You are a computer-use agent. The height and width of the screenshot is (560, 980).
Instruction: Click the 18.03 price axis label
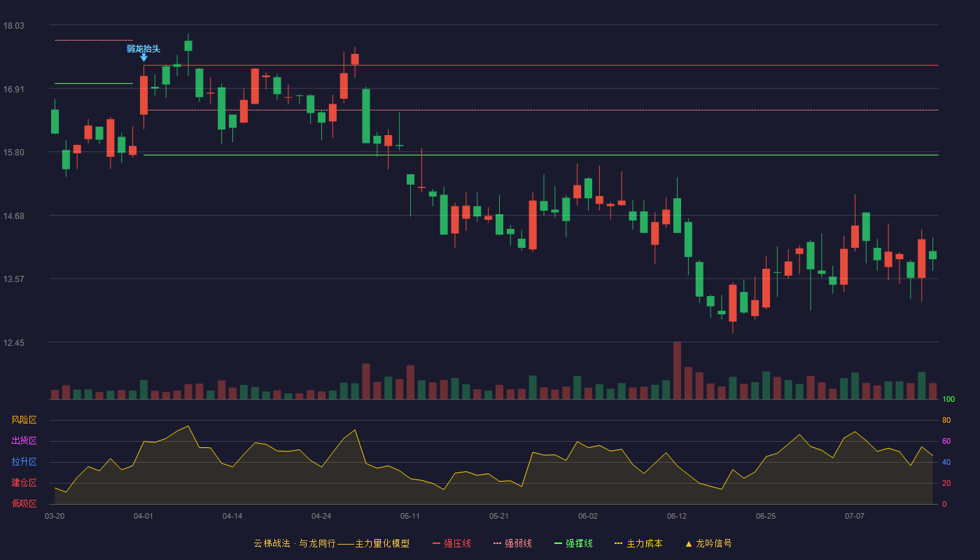click(x=13, y=26)
